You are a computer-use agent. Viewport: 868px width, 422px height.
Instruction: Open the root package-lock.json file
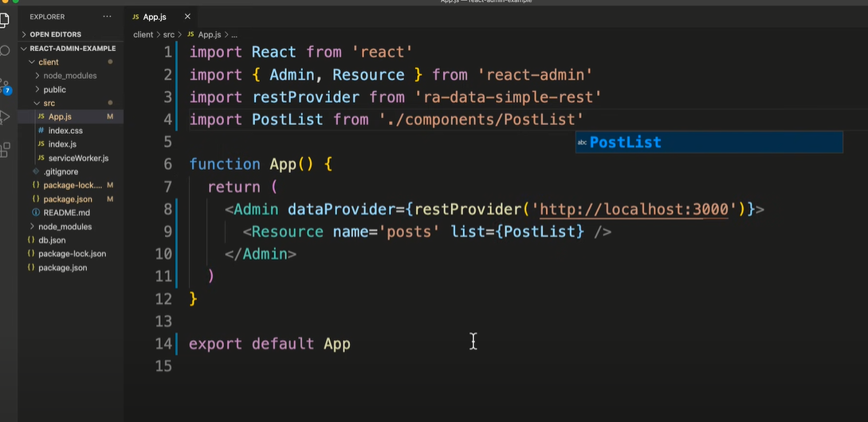point(72,254)
